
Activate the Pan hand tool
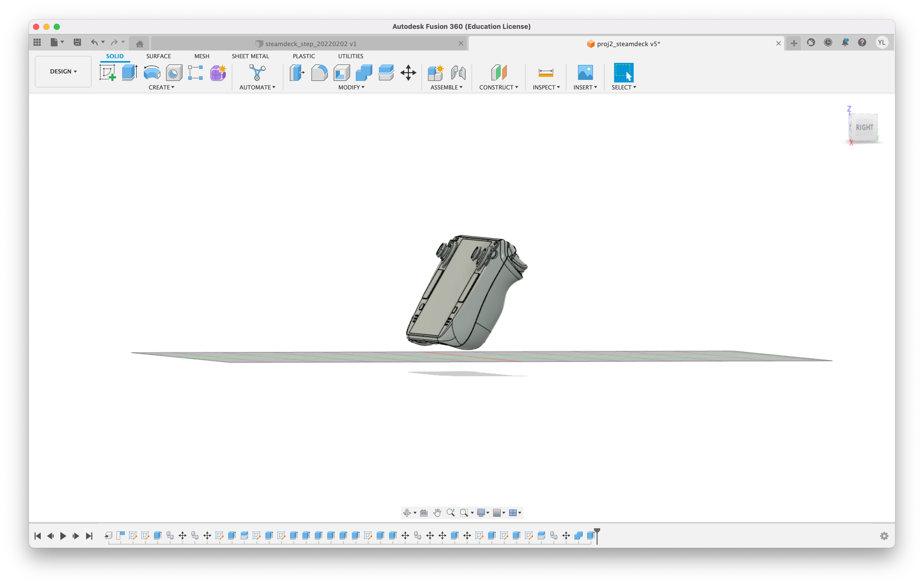pyautogui.click(x=437, y=513)
